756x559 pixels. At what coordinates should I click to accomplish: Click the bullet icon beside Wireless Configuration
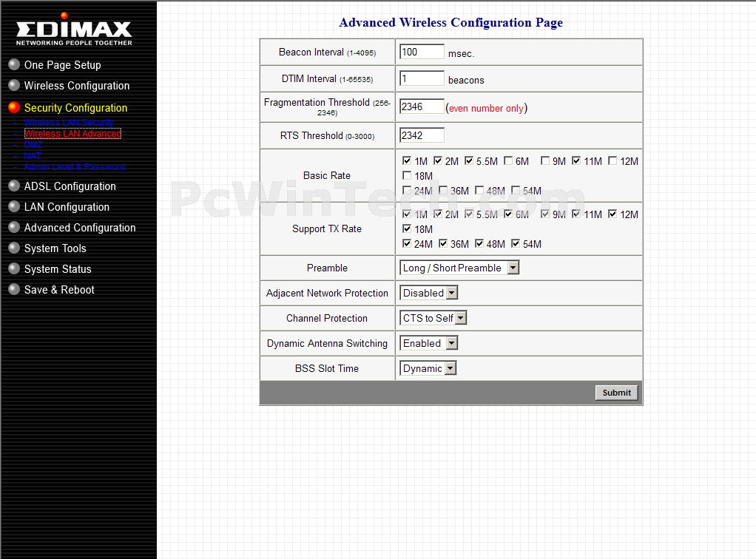point(14,85)
